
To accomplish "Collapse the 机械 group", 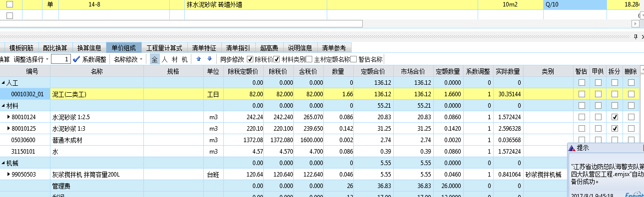I will tap(3, 163).
